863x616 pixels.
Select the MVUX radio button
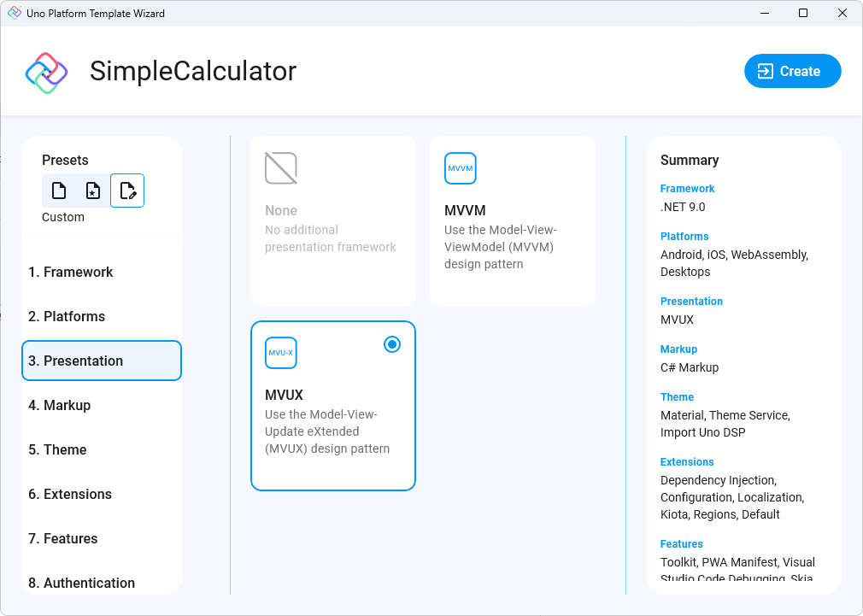pyautogui.click(x=391, y=344)
